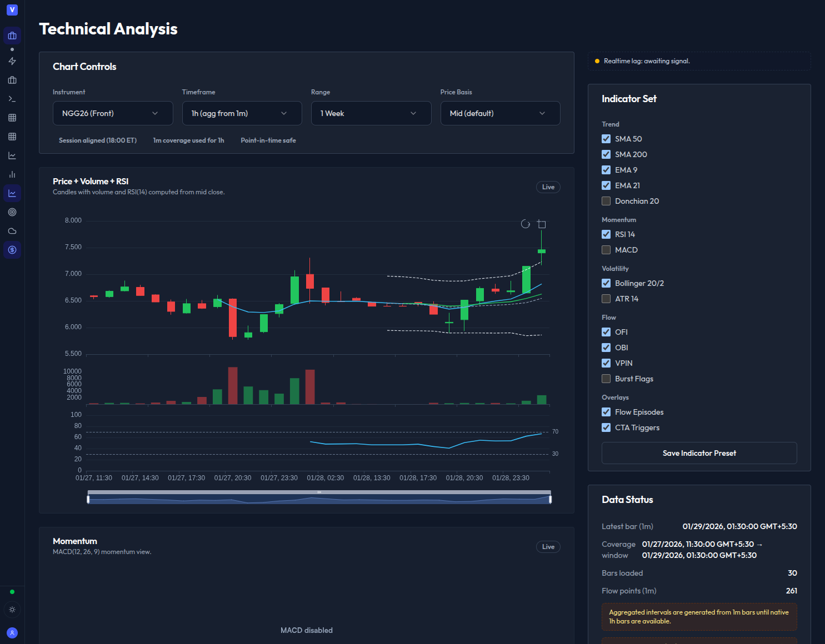Click the dollar sign icon in the sidebar
This screenshot has width=825, height=644.
[12, 250]
